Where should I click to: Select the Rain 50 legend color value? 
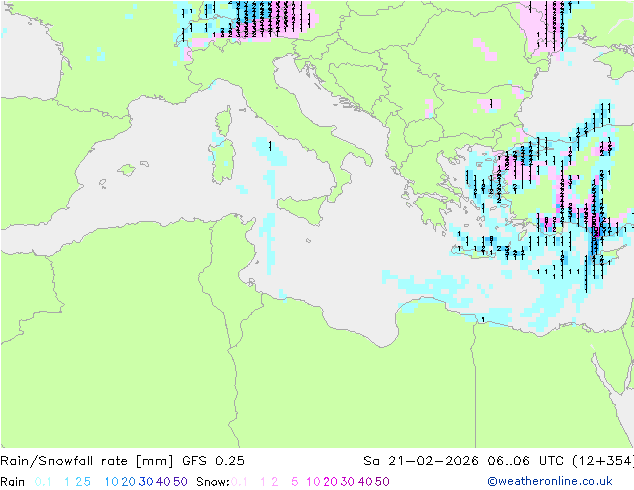180,482
